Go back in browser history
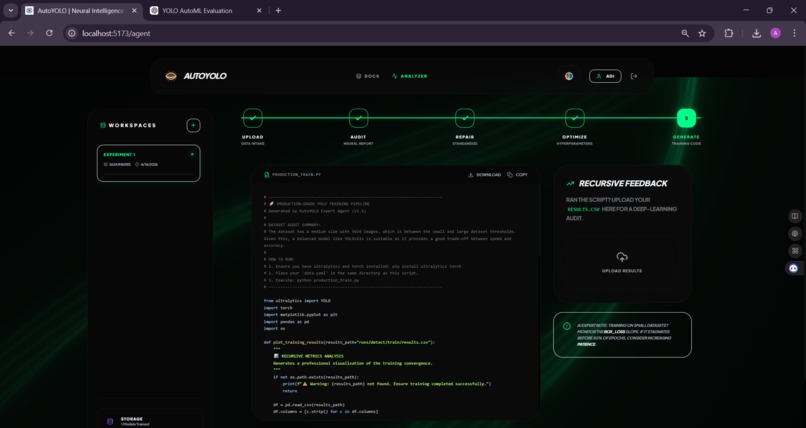The image size is (806, 428). [x=12, y=33]
